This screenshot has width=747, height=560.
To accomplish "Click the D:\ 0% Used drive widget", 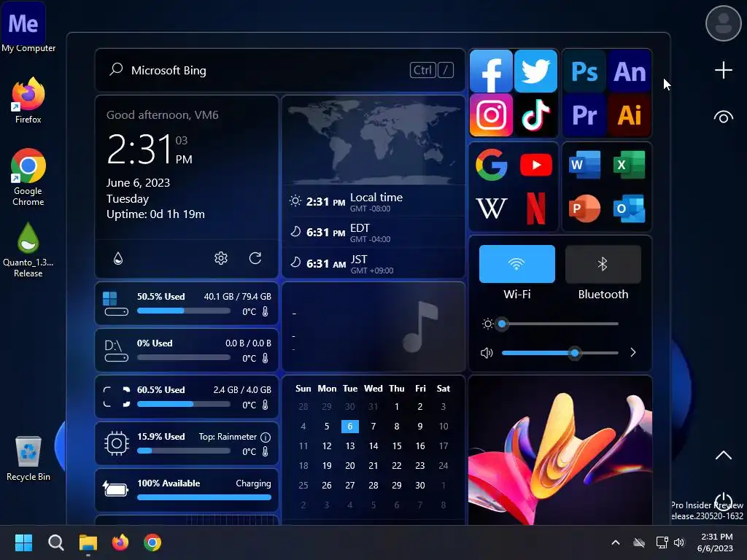I will pos(187,350).
